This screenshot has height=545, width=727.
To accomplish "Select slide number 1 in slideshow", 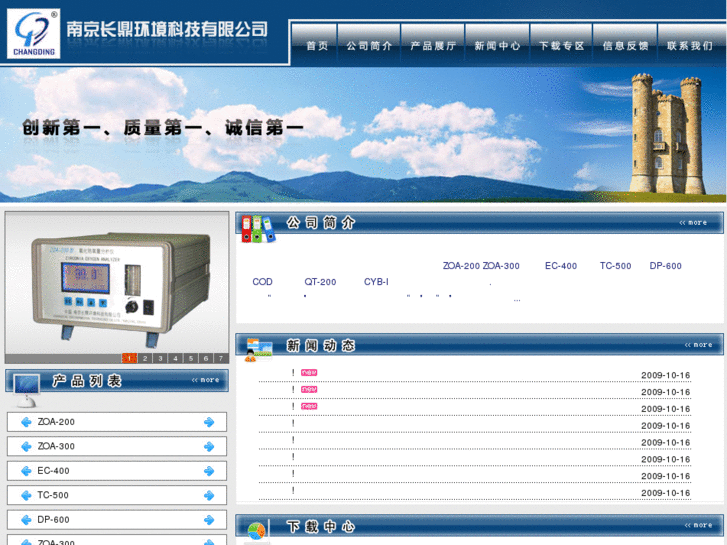I will pyautogui.click(x=129, y=358).
